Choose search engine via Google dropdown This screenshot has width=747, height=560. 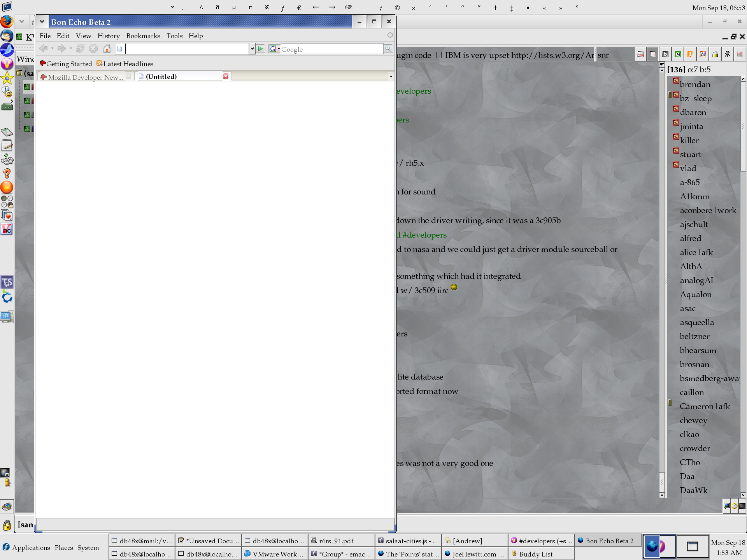click(x=274, y=49)
